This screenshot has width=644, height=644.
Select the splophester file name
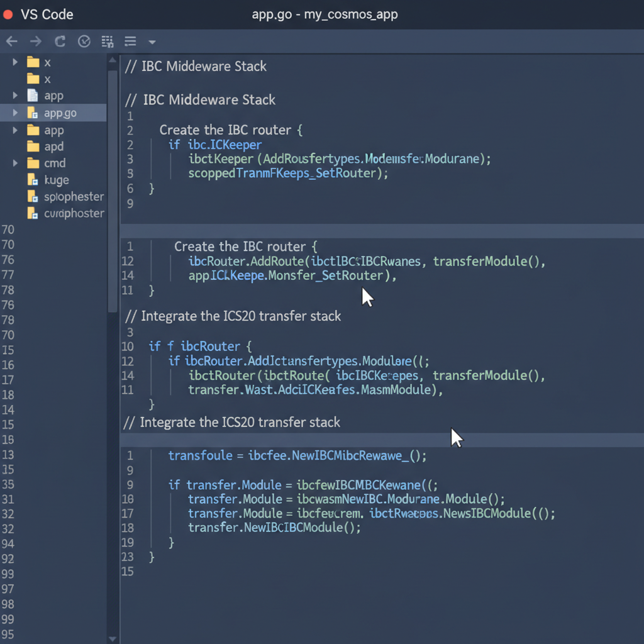(x=74, y=197)
